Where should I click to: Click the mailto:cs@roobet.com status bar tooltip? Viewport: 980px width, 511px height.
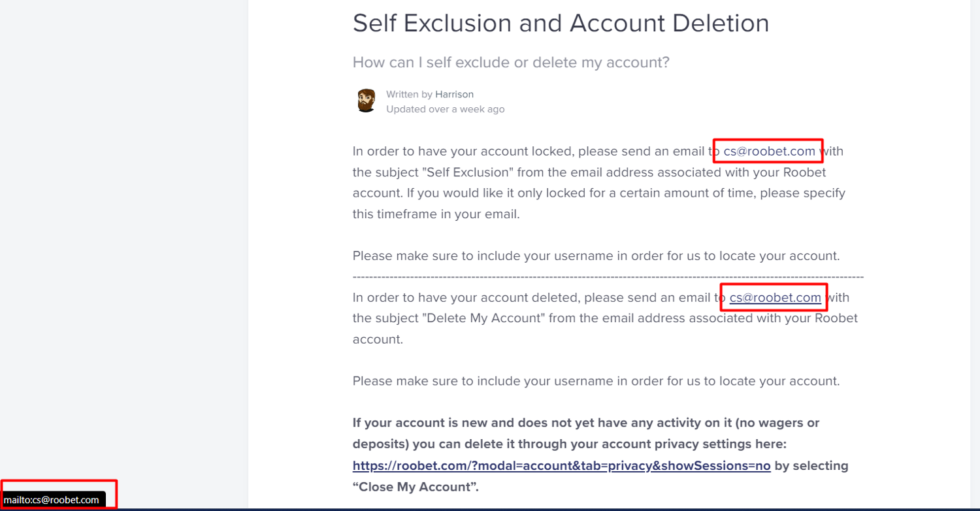tap(52, 500)
